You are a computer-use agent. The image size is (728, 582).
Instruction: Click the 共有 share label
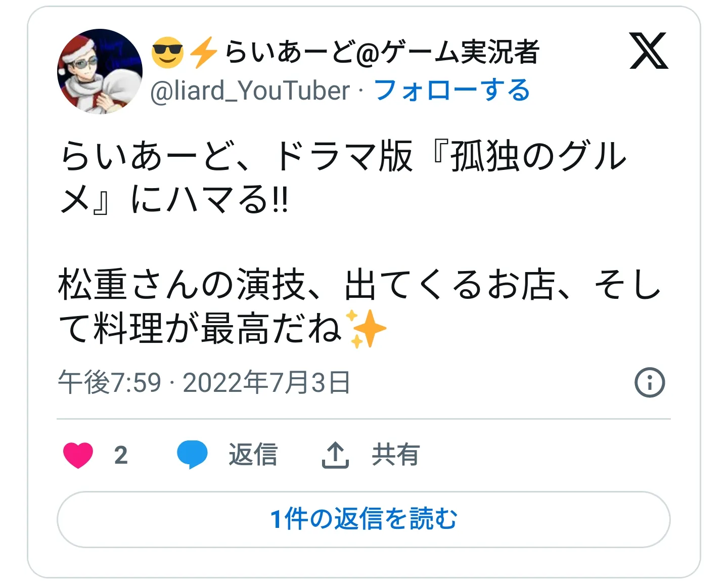pos(396,455)
